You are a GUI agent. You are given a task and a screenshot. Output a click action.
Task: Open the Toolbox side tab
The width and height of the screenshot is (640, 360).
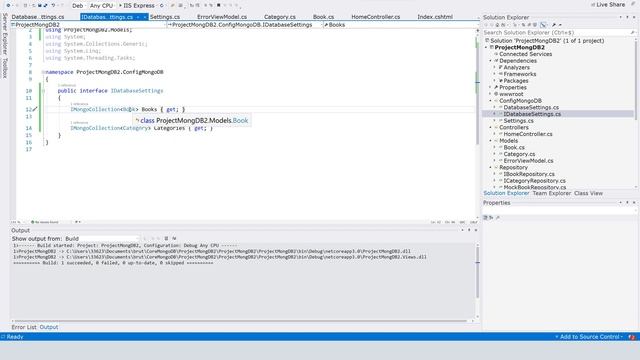[4, 68]
